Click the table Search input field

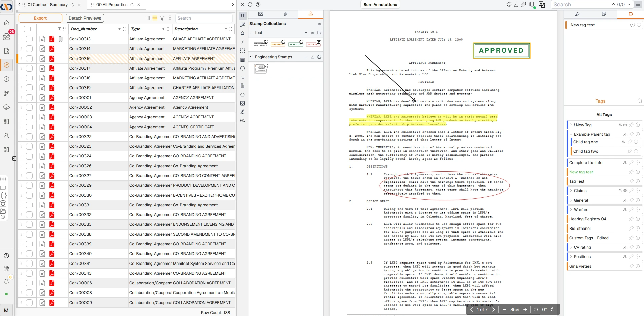[x=204, y=18]
